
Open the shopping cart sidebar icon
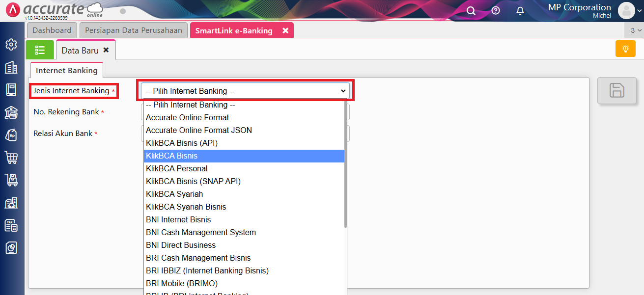[x=11, y=158]
